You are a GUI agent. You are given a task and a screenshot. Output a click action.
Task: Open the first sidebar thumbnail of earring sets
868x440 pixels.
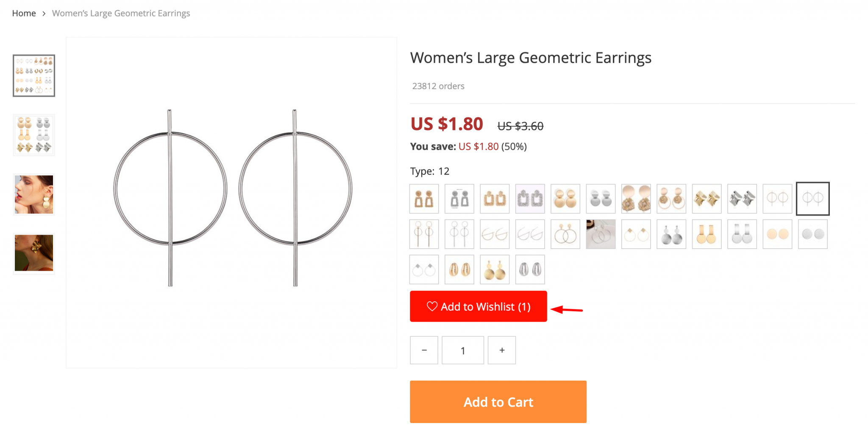(34, 76)
